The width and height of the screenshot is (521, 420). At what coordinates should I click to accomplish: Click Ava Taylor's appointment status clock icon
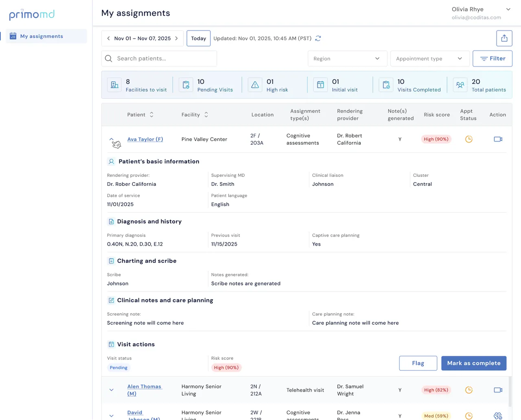(469, 139)
